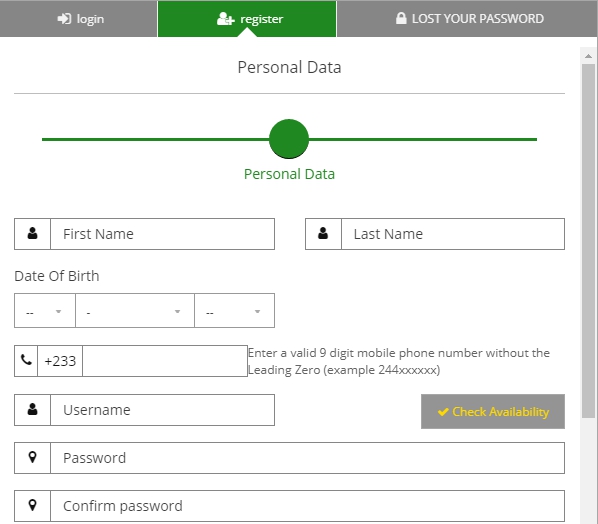Focus the Confirm password field
598x524 pixels.
click(307, 506)
